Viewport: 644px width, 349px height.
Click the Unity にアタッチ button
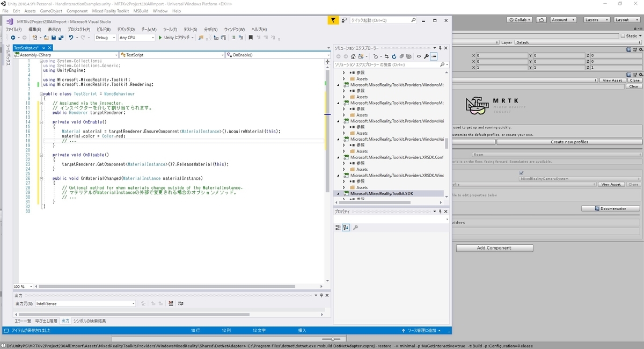coord(177,38)
